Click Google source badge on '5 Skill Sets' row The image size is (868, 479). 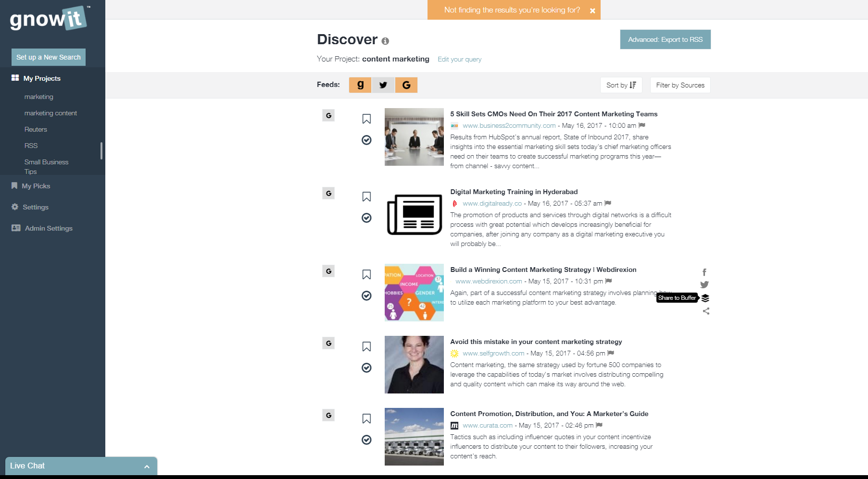click(328, 115)
